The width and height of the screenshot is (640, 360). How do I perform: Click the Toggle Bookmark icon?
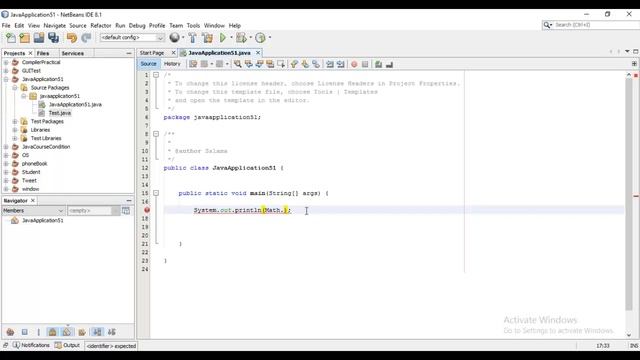pyautogui.click(x=316, y=64)
